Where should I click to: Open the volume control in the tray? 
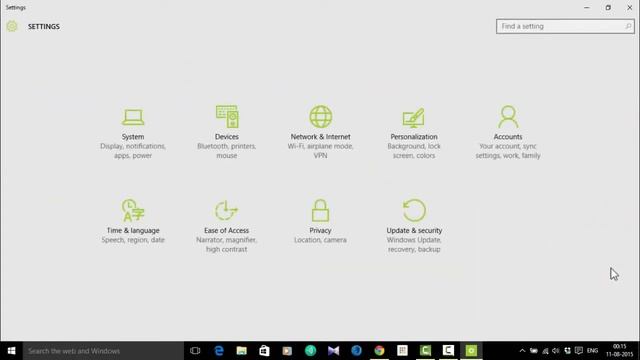coord(556,351)
